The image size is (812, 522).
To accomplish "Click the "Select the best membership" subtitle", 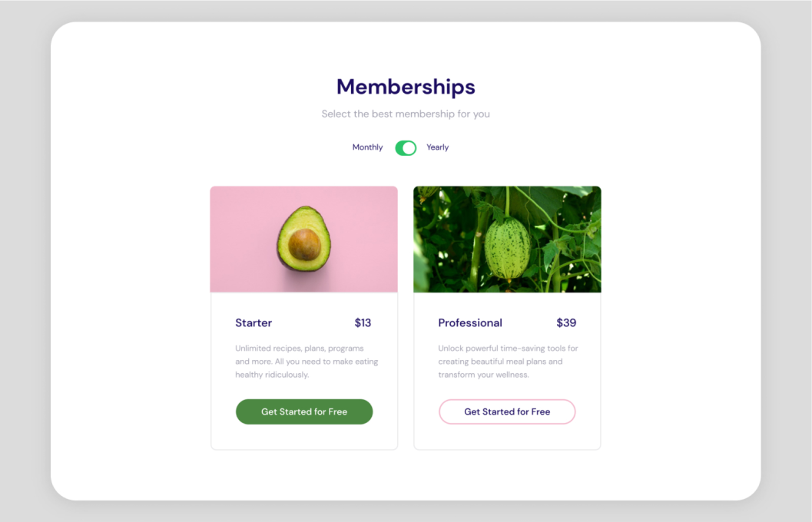I will click(406, 114).
